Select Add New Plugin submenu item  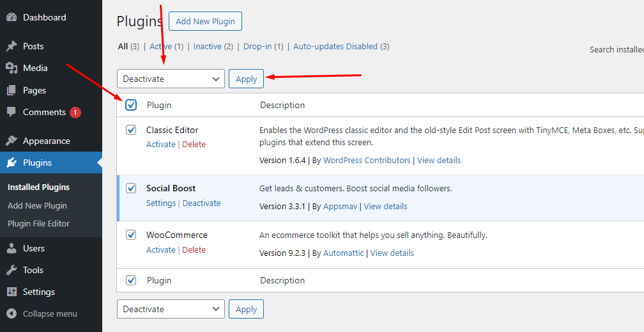pos(37,205)
